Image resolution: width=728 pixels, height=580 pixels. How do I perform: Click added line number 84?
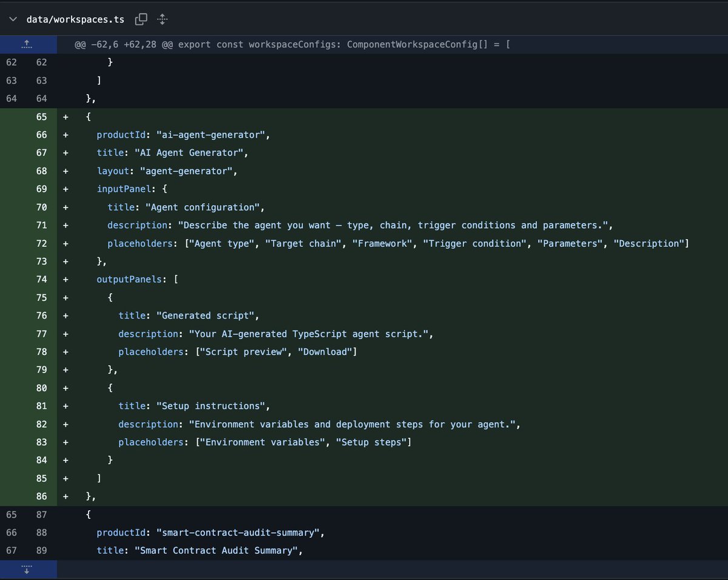click(41, 460)
